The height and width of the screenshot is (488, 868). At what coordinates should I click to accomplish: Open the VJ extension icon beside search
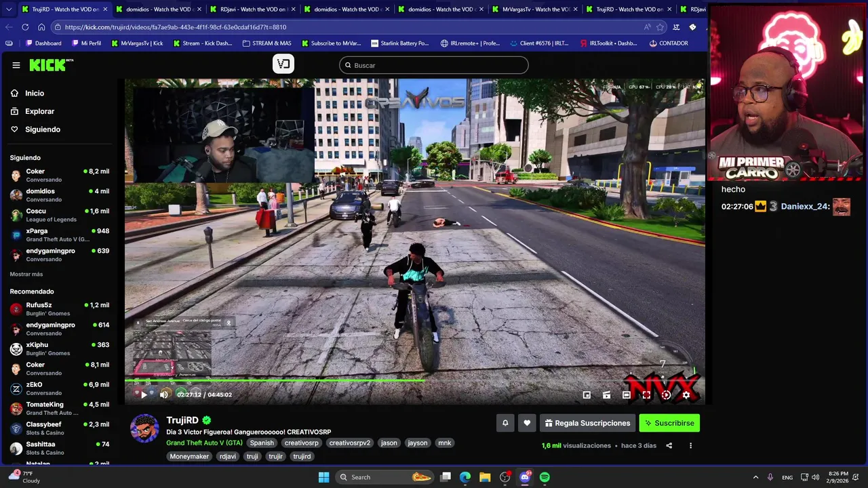coord(283,64)
